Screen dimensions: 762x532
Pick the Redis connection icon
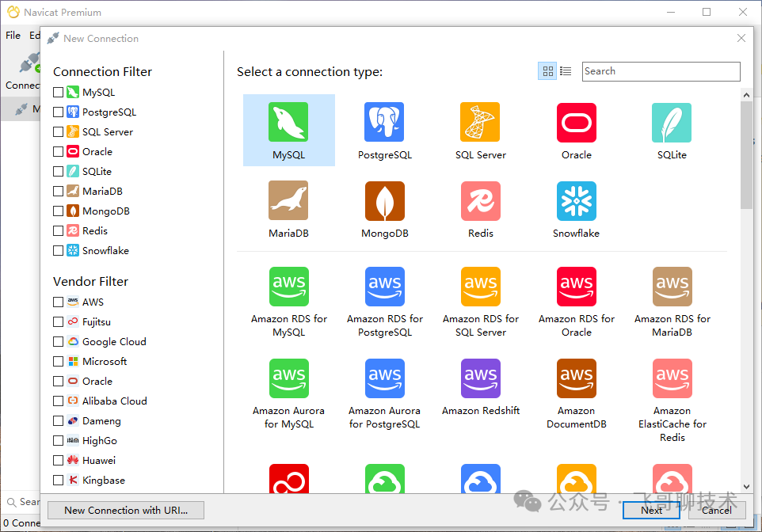(481, 200)
